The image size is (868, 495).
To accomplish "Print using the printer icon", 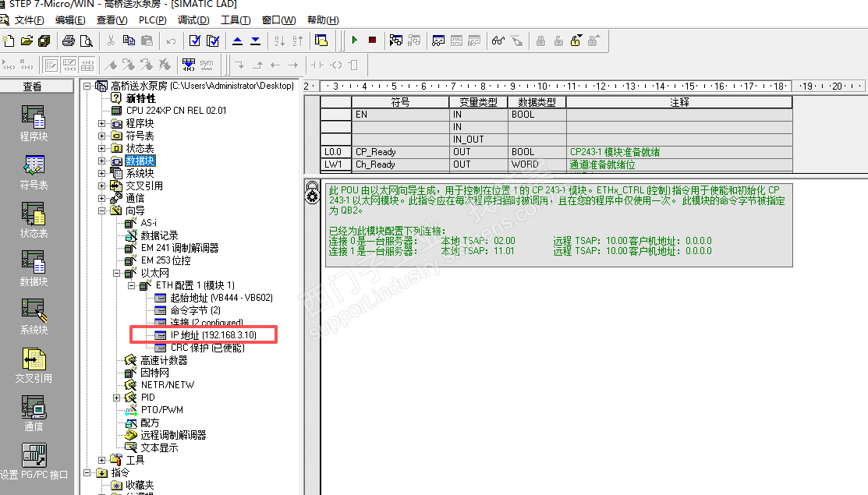I will 69,41.
